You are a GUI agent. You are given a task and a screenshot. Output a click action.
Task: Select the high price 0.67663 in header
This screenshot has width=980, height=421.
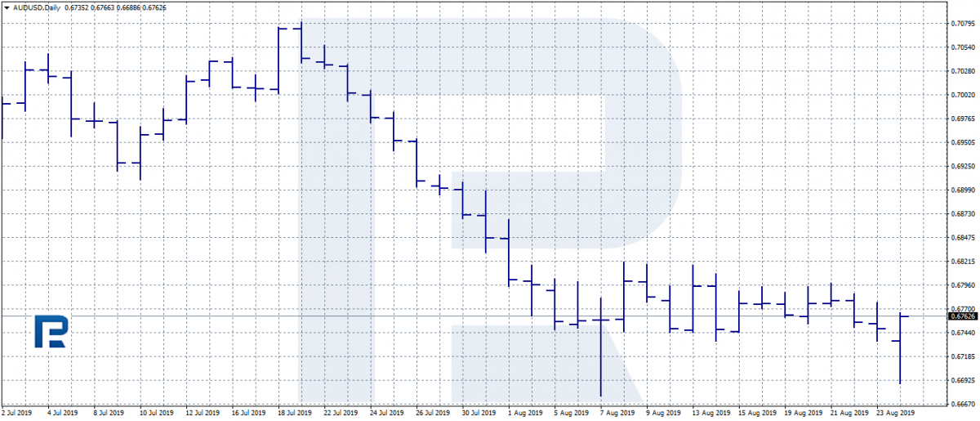click(102, 7)
